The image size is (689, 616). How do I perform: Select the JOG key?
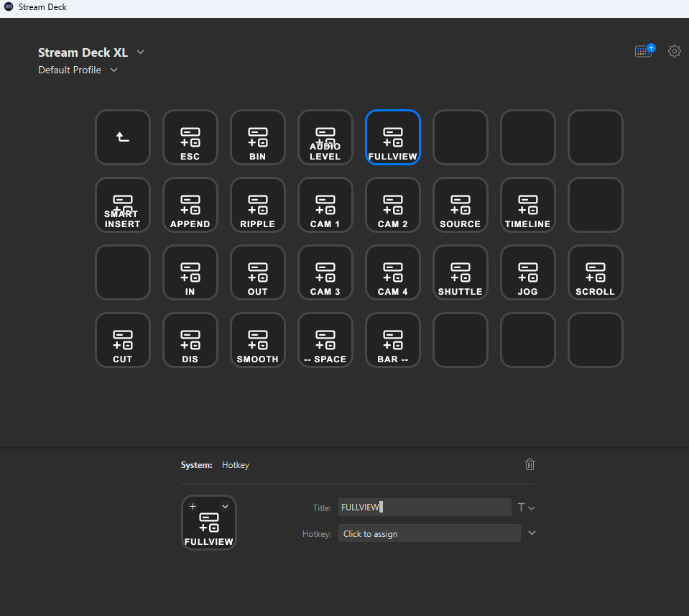point(528,272)
